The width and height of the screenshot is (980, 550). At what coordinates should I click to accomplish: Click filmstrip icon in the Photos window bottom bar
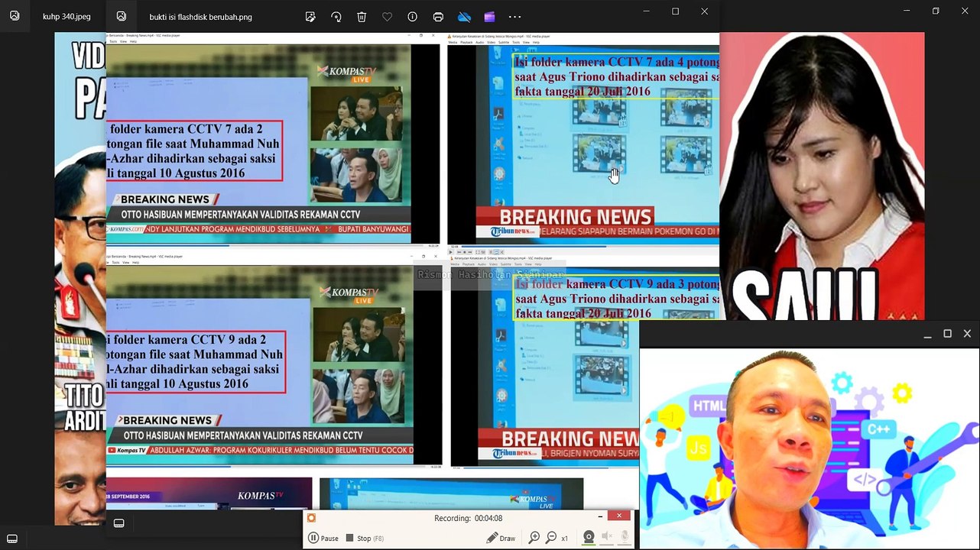point(118,523)
